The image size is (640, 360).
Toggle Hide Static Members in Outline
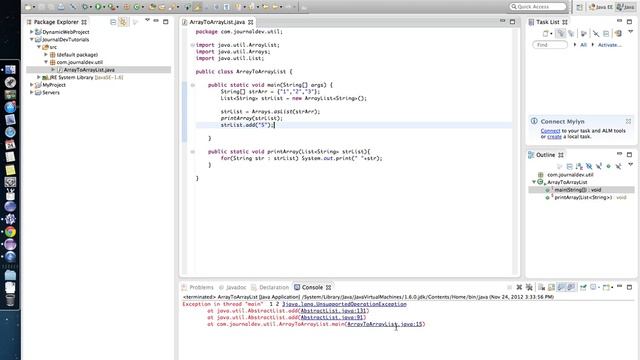599,167
